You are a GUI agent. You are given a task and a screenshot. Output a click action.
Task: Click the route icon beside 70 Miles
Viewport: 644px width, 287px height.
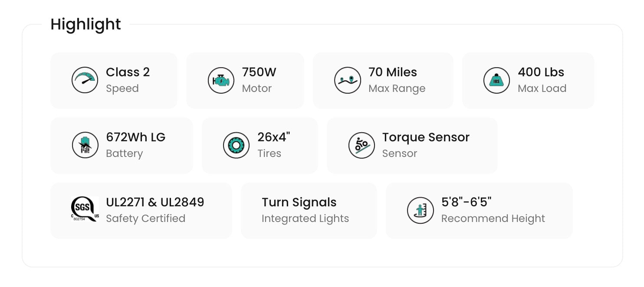point(348,80)
